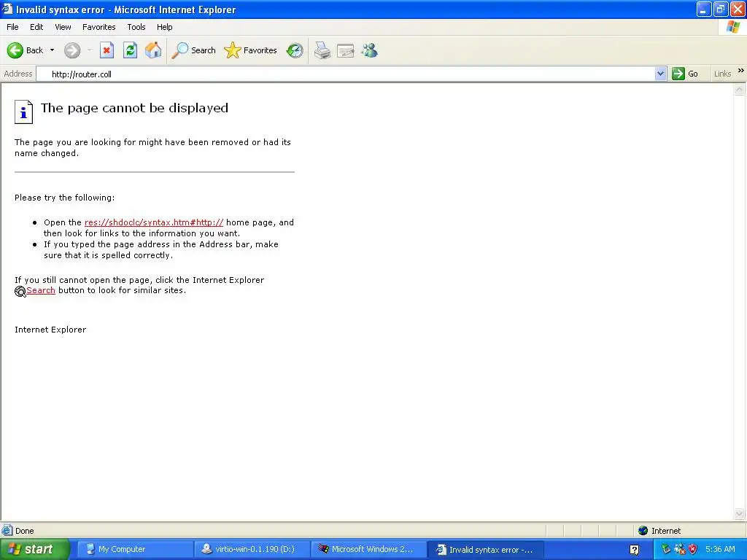Click the scrollbar up arrow
The height and width of the screenshot is (560, 747).
click(x=740, y=90)
